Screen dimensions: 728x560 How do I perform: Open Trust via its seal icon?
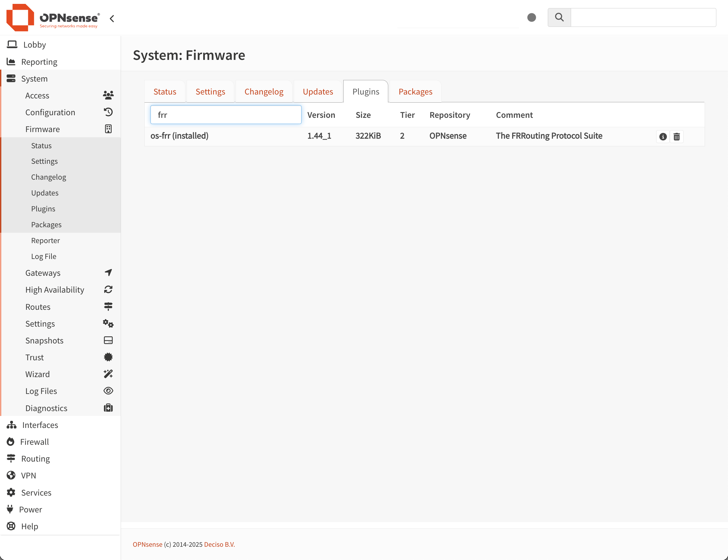pos(108,357)
